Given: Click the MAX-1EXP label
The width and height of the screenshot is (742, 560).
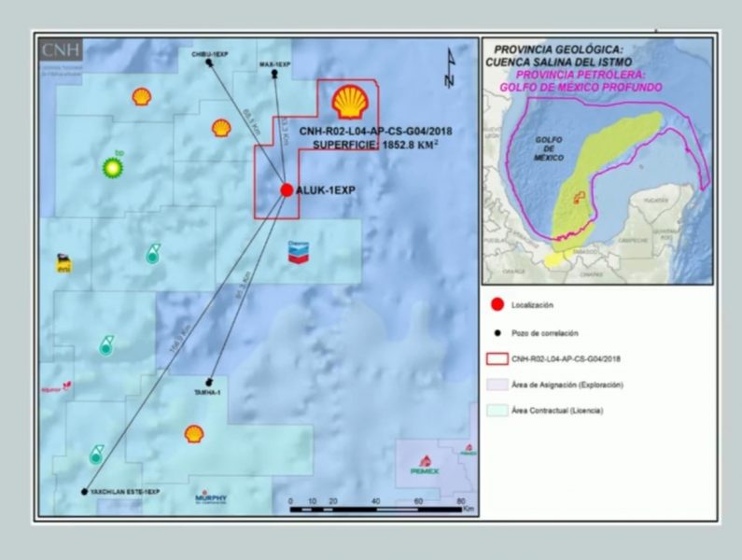Looking at the screenshot, I should 275,63.
